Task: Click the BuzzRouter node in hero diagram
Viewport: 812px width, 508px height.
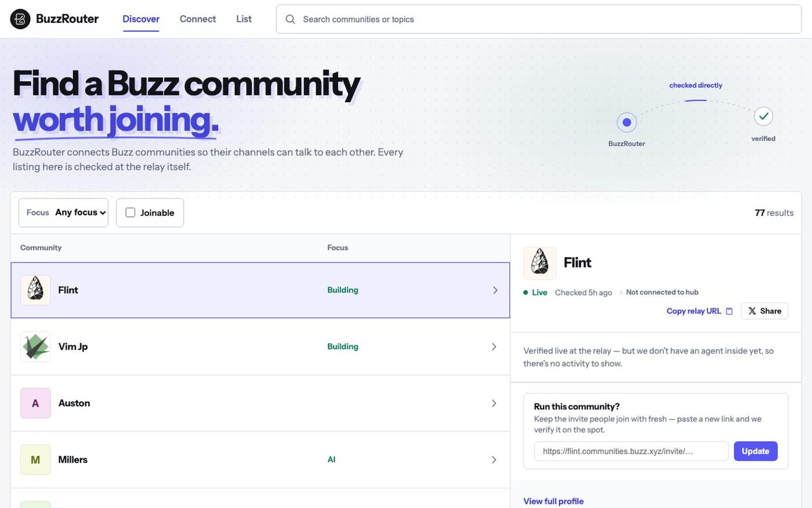Action: tap(626, 123)
